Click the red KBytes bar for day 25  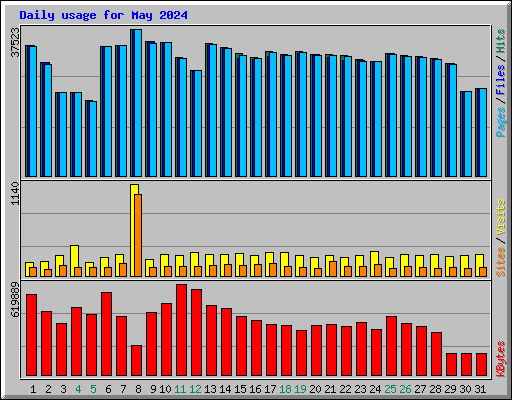pos(391,346)
